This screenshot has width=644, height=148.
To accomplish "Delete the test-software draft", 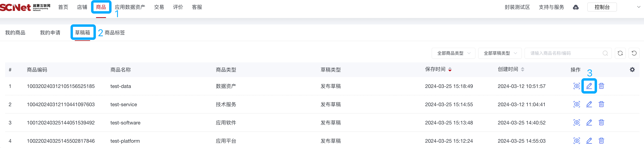I will pos(602,122).
